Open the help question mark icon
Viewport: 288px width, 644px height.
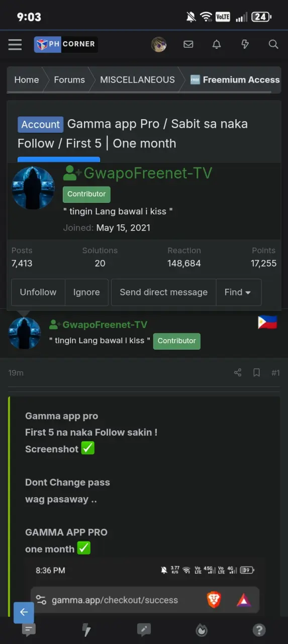coord(259,630)
